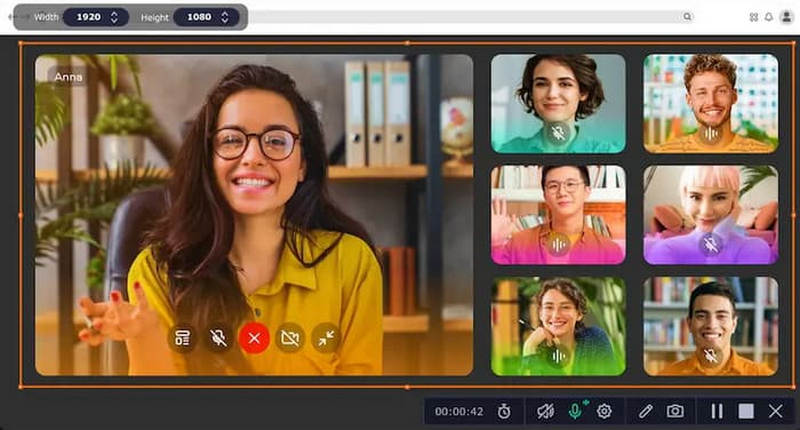Viewport: 800px width, 430px height.
Task: Take a screenshot with camera icon
Action: coord(675,411)
